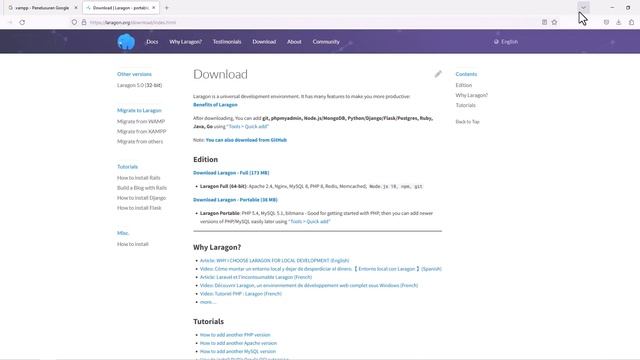Screen dimensions: 640x360
Task: Reload the page with the refresh icon
Action: coord(22,22)
